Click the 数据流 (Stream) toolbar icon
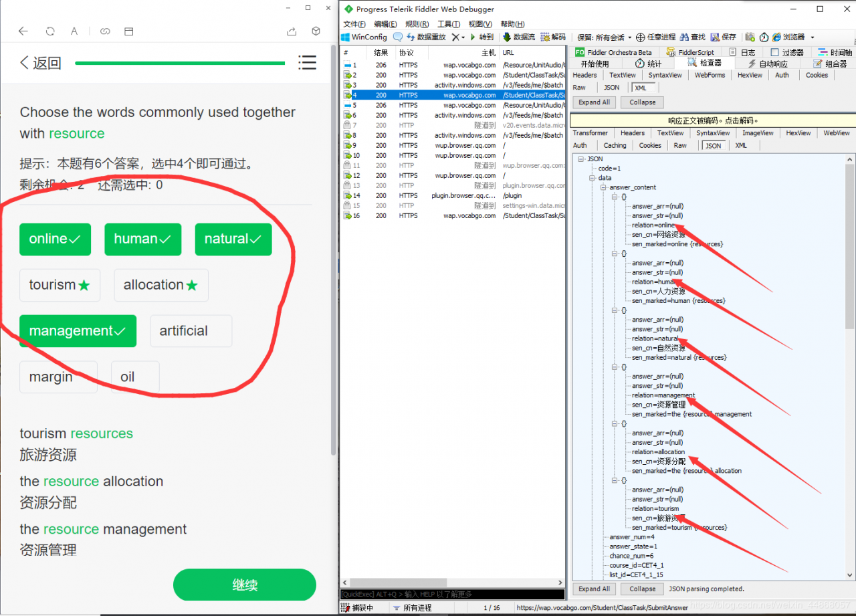This screenshot has height=616, width=856. tap(518, 37)
